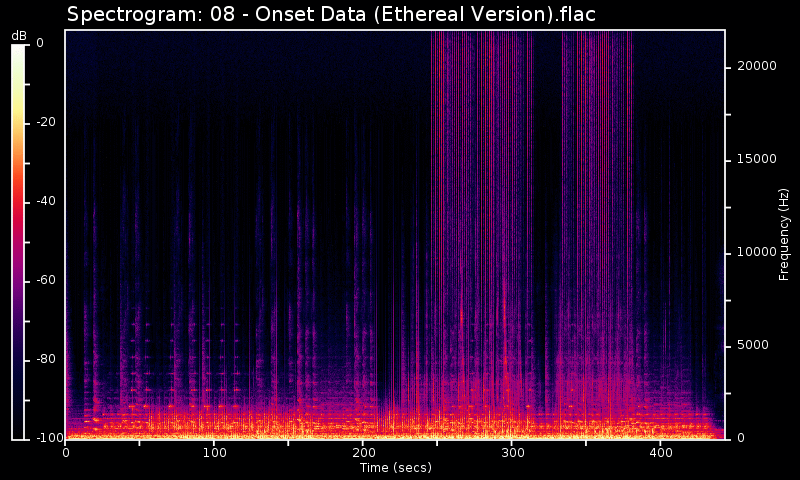
Task: Click the dB label above the color bar
Action: 19,36
